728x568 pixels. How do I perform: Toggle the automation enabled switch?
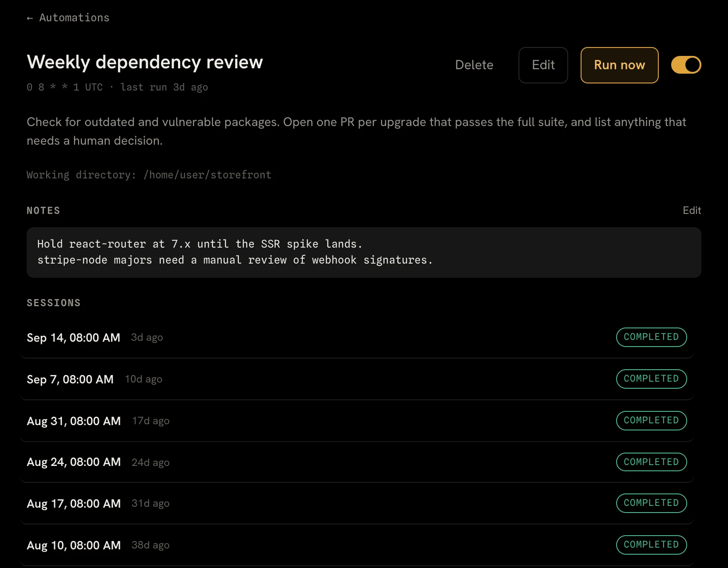[x=686, y=65]
